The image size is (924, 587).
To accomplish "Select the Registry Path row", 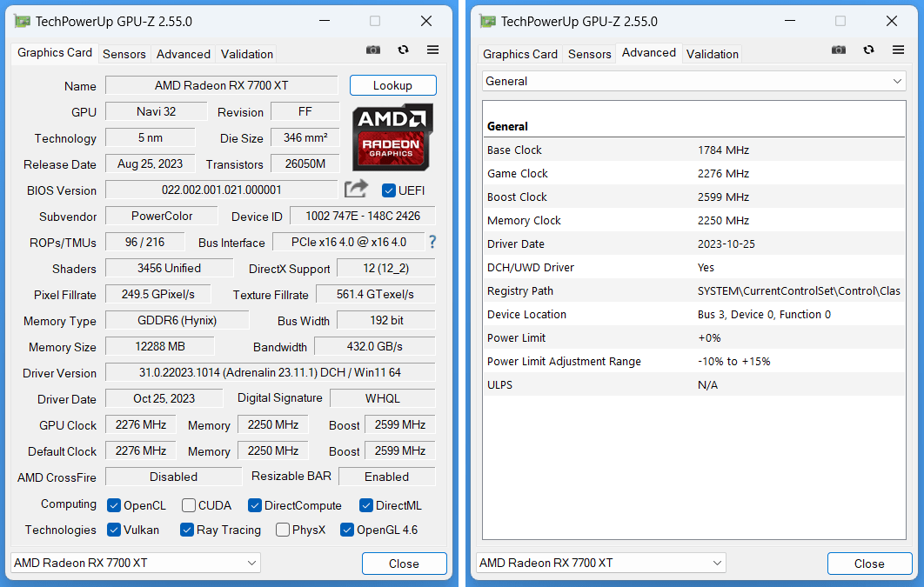I will click(x=693, y=290).
